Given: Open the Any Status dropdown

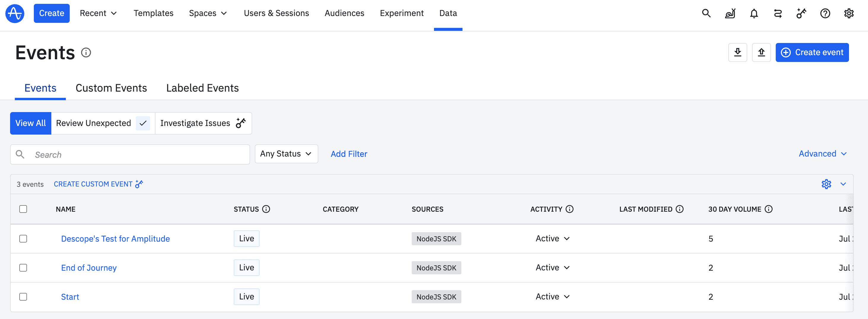Looking at the screenshot, I should point(286,154).
